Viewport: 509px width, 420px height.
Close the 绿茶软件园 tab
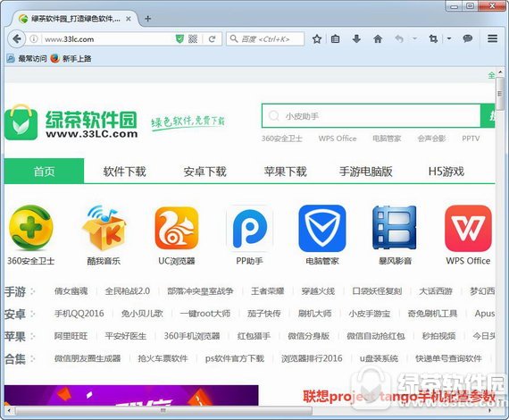pyautogui.click(x=129, y=19)
